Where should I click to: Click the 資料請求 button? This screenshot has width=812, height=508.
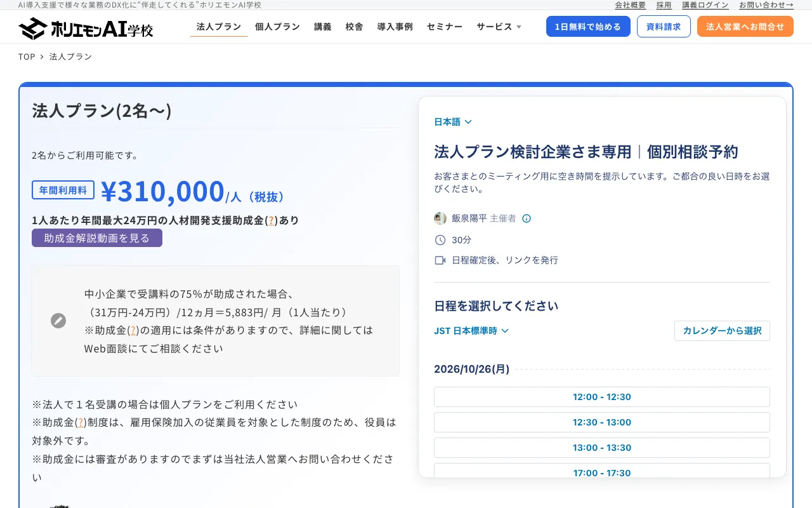click(x=664, y=27)
